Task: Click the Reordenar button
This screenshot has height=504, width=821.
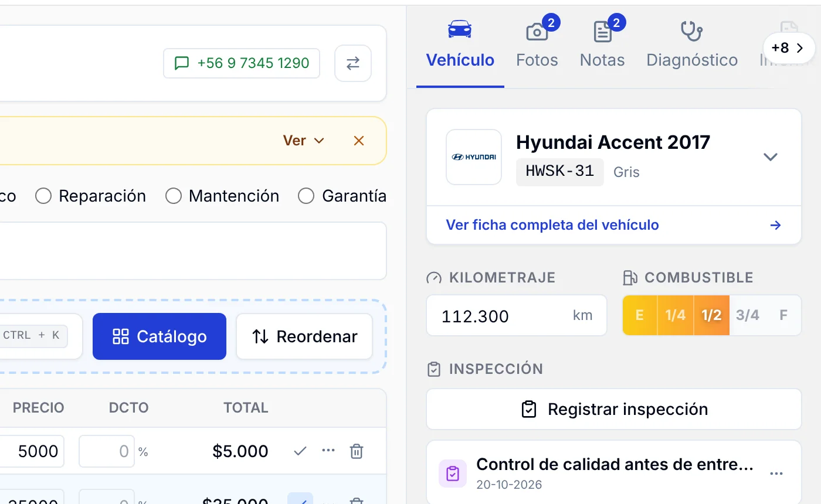Action: [x=304, y=336]
